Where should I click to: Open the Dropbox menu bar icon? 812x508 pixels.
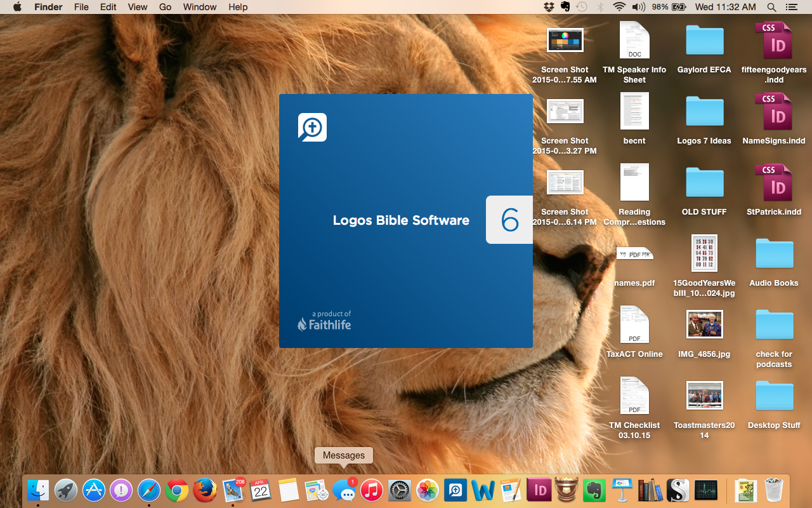coord(549,7)
